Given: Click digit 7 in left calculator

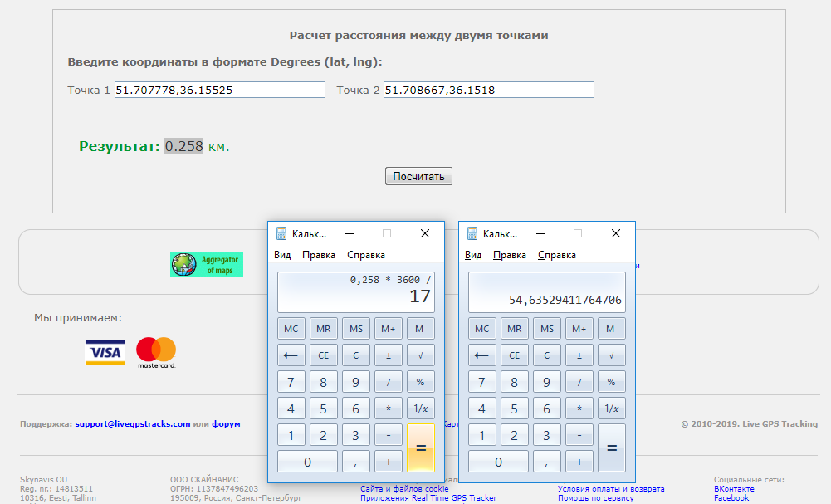Looking at the screenshot, I should pyautogui.click(x=291, y=382).
